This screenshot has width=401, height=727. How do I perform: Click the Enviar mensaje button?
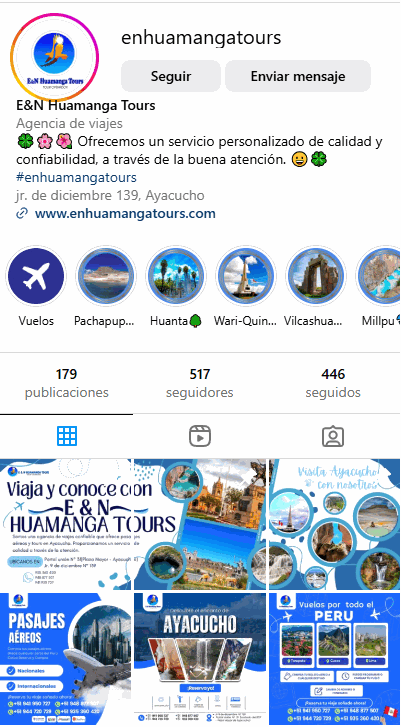pyautogui.click(x=298, y=76)
